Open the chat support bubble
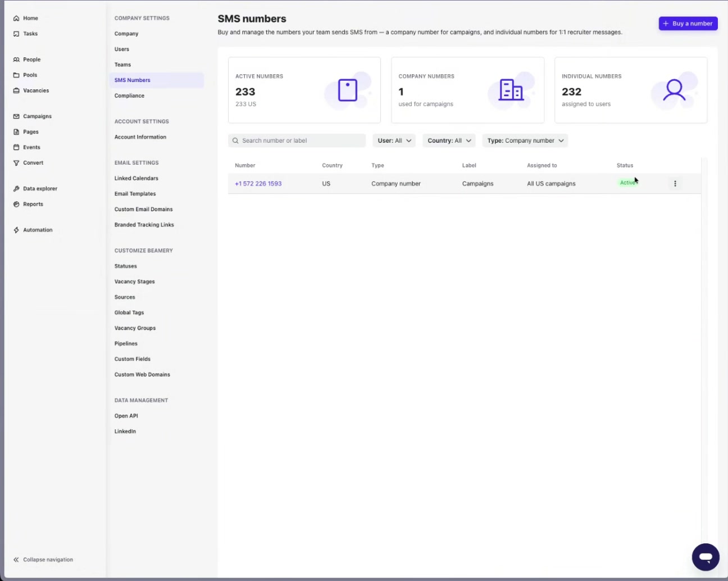 pyautogui.click(x=706, y=557)
